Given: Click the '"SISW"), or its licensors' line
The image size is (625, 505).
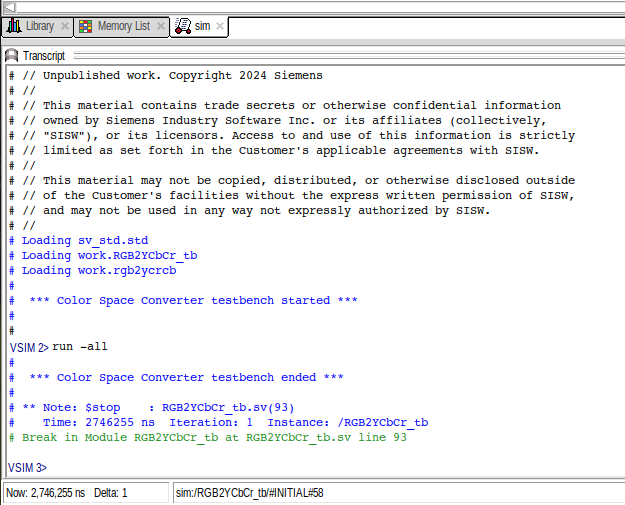Looking at the screenshot, I should [x=292, y=136].
